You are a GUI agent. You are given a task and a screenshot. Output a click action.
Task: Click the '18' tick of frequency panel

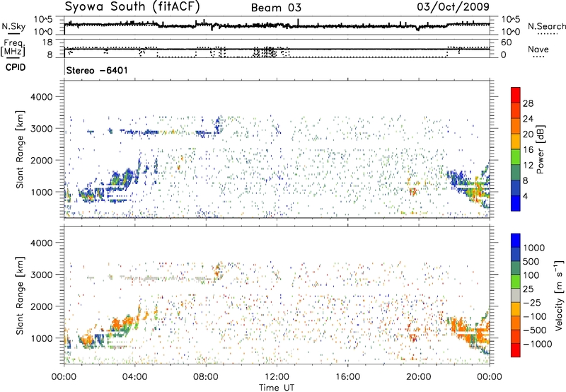coord(47,42)
